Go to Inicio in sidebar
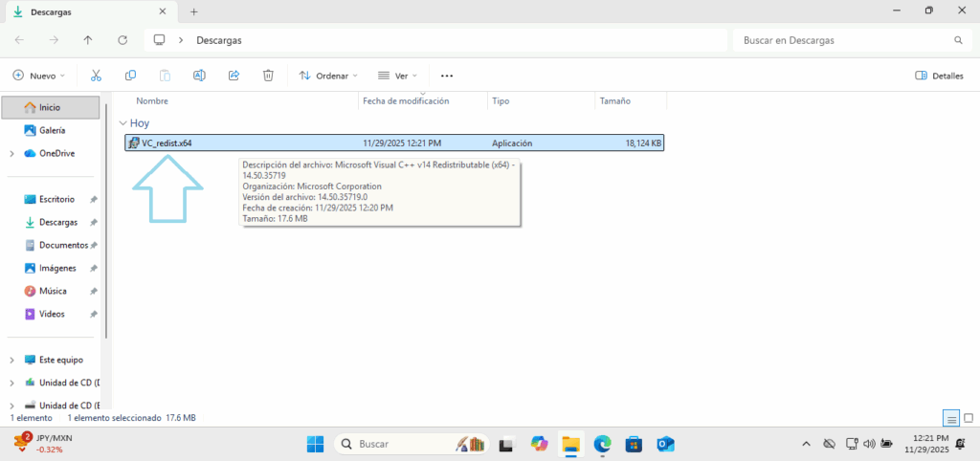This screenshot has width=980, height=461. [50, 107]
